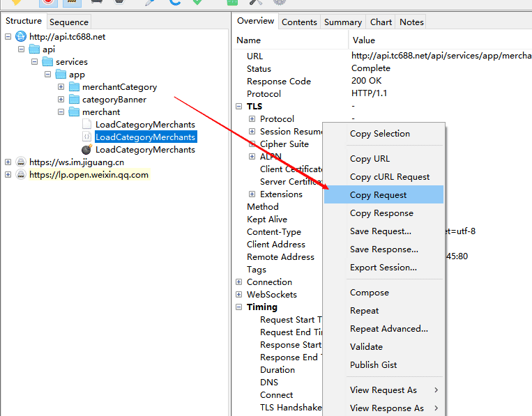Image resolution: width=532 pixels, height=416 pixels.
Task: Click the bomb icon of failed LoadCategoryMerchants request
Action: point(86,150)
